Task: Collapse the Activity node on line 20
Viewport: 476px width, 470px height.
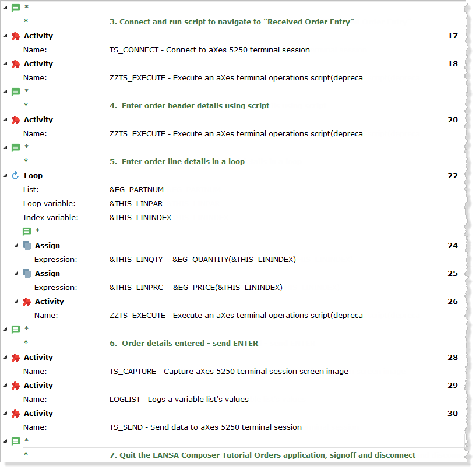Action: (x=5, y=119)
